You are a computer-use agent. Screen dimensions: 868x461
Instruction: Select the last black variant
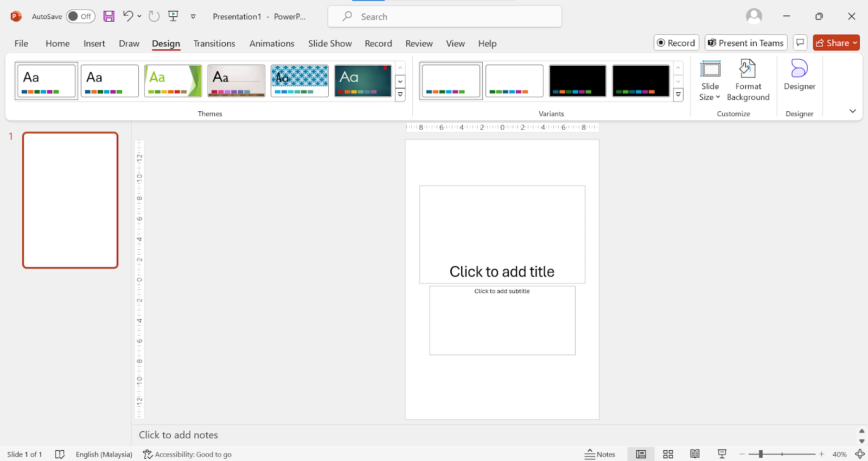[x=641, y=81]
